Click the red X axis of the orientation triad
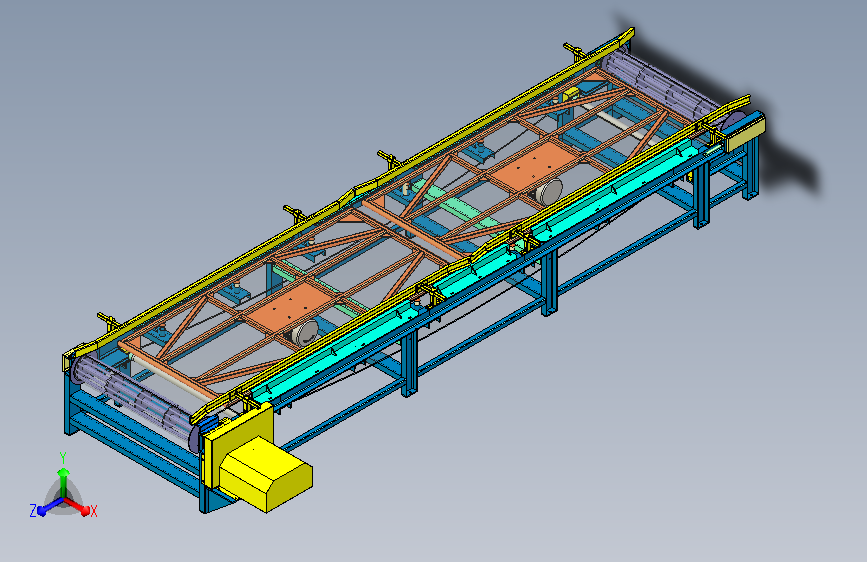This screenshot has height=562, width=867. click(76, 506)
